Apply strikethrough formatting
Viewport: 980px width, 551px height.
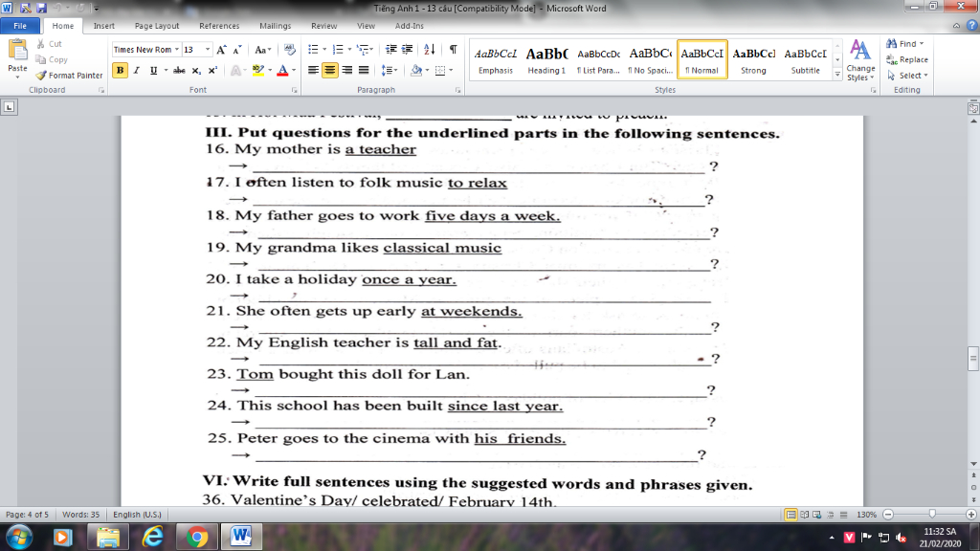click(x=179, y=70)
